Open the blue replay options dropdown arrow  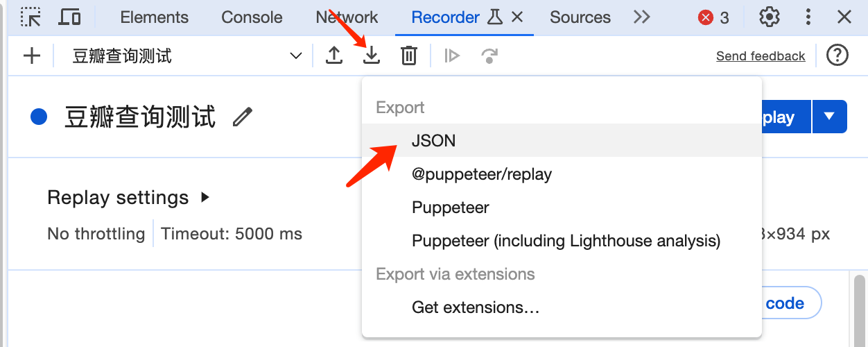click(830, 117)
